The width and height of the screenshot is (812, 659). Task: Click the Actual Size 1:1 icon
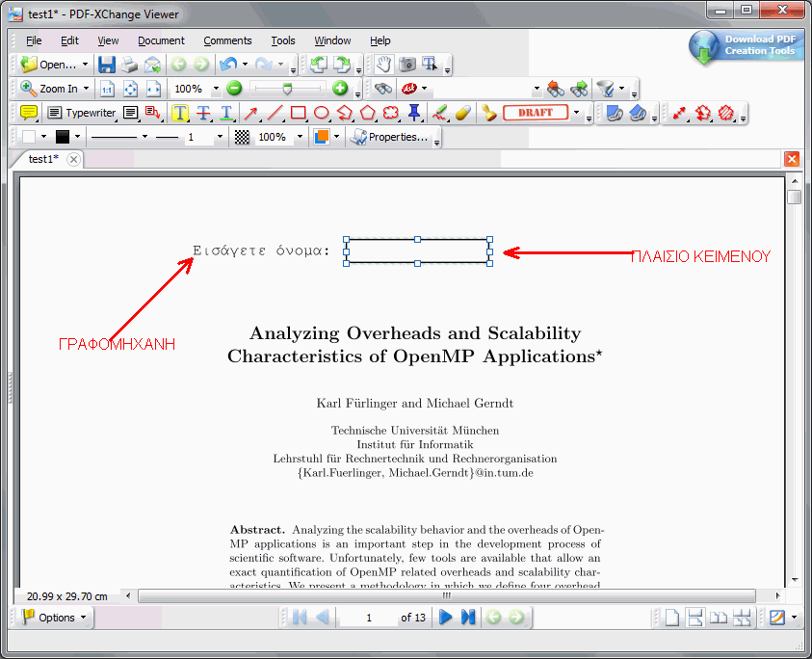[107, 89]
